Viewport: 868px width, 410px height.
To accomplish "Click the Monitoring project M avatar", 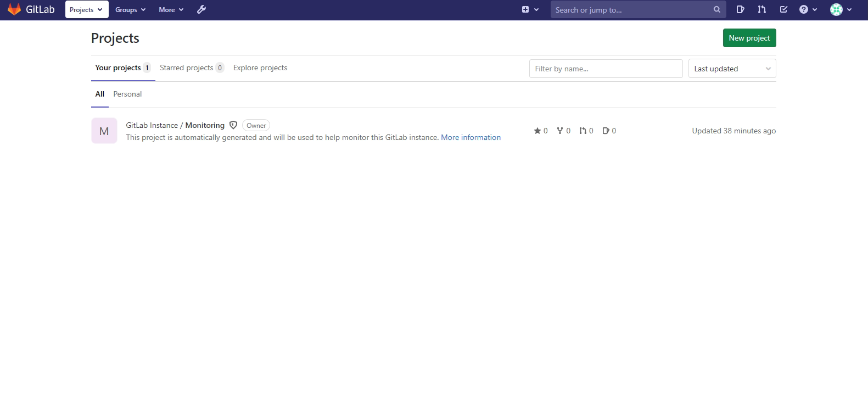I will [x=104, y=131].
